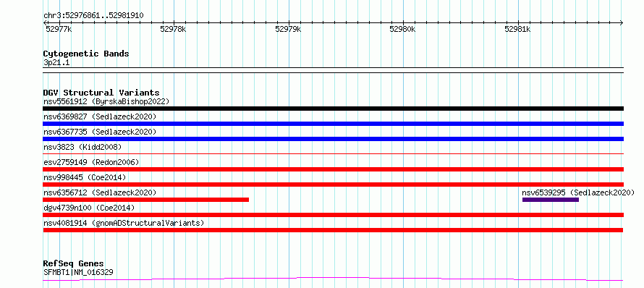Click the nsv5561912 (ByrskaBishop2022) label
This screenshot has width=644, height=288.
106,101
